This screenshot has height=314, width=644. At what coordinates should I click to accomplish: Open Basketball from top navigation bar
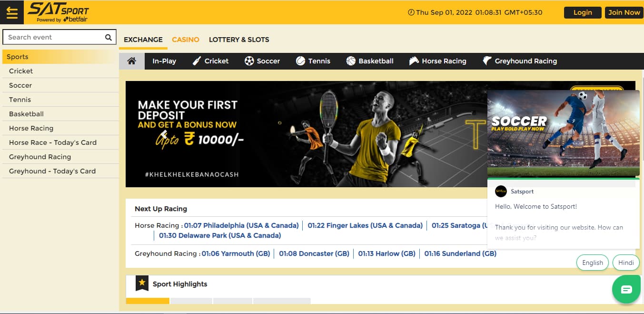coord(370,61)
